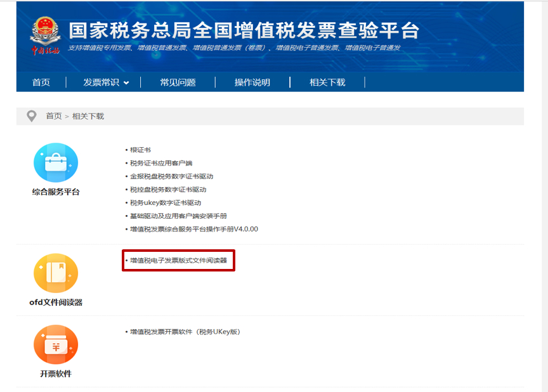Open the 相关下载 nav item
The image size is (548, 392).
327,82
